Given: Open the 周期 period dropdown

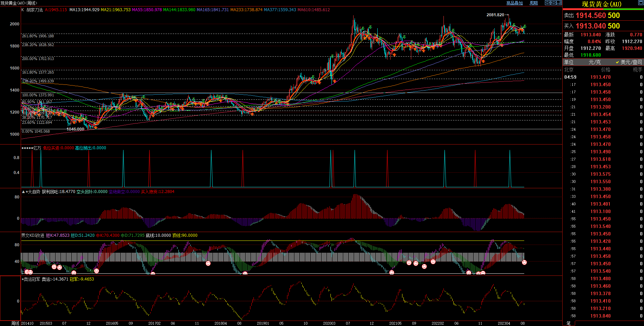Looking at the screenshot, I should click(534, 3).
